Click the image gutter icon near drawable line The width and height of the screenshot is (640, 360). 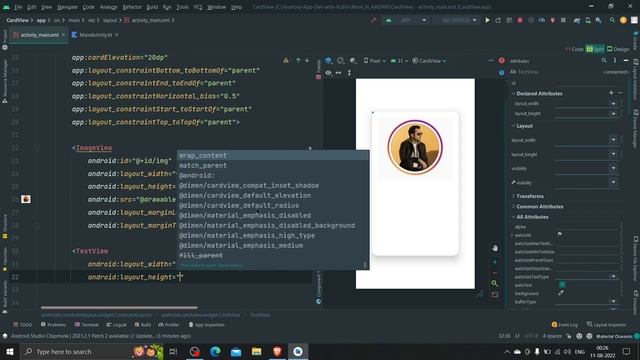pyautogui.click(x=26, y=199)
